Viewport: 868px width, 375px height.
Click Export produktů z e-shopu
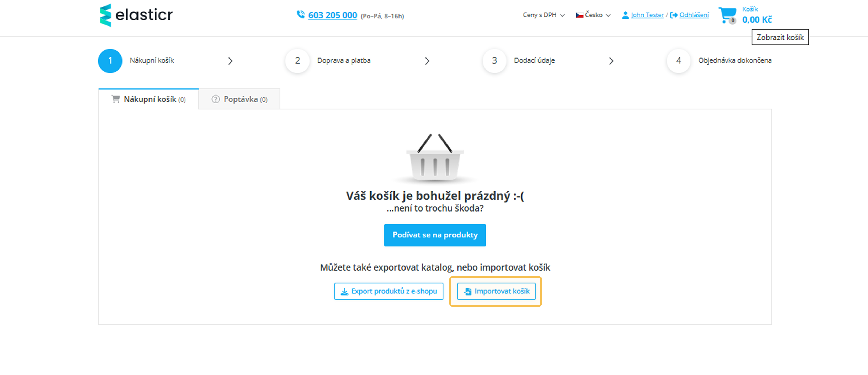(388, 291)
